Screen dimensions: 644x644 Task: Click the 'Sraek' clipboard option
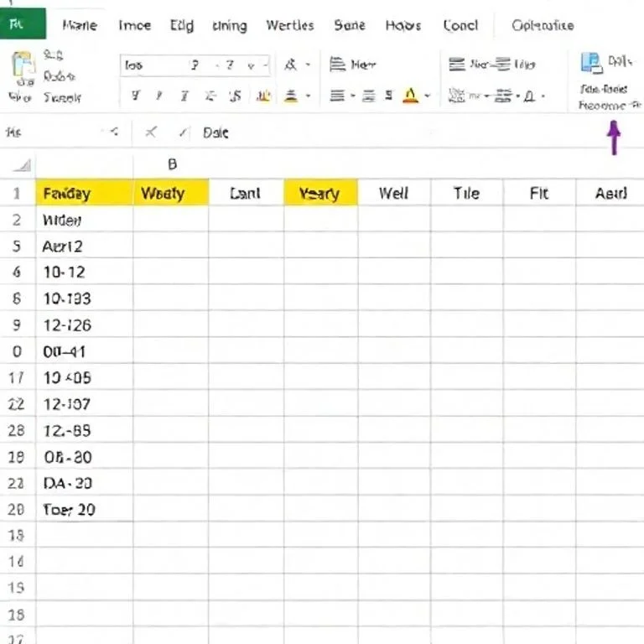coord(62,98)
